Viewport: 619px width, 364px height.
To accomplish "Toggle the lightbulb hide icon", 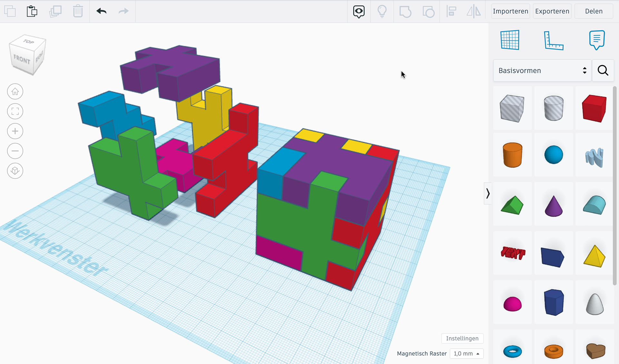I will coord(382,12).
